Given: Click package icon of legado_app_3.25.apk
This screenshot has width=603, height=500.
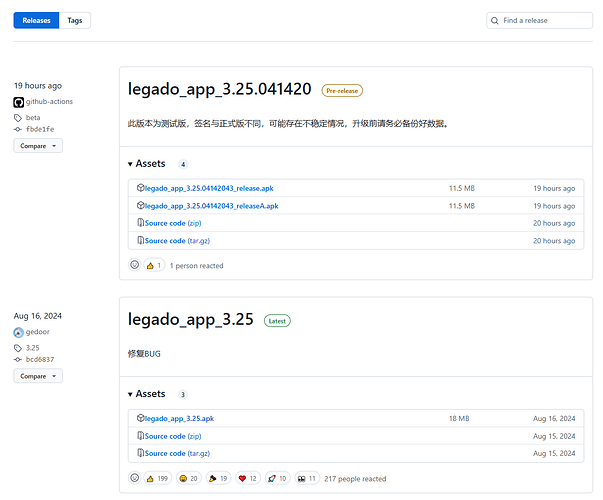Looking at the screenshot, I should pyautogui.click(x=140, y=418).
